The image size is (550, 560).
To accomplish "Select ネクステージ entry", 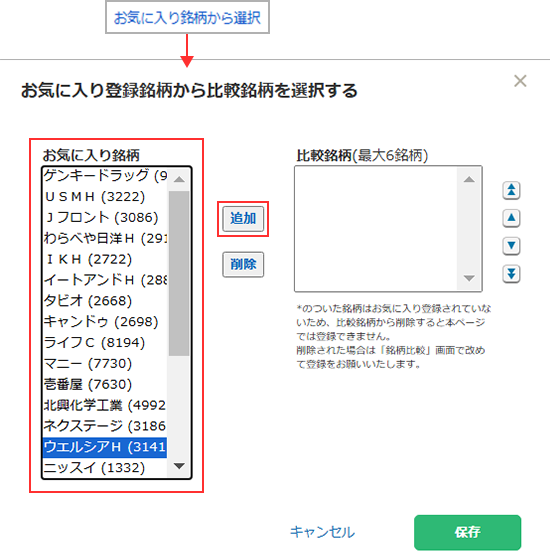I will (x=105, y=426).
